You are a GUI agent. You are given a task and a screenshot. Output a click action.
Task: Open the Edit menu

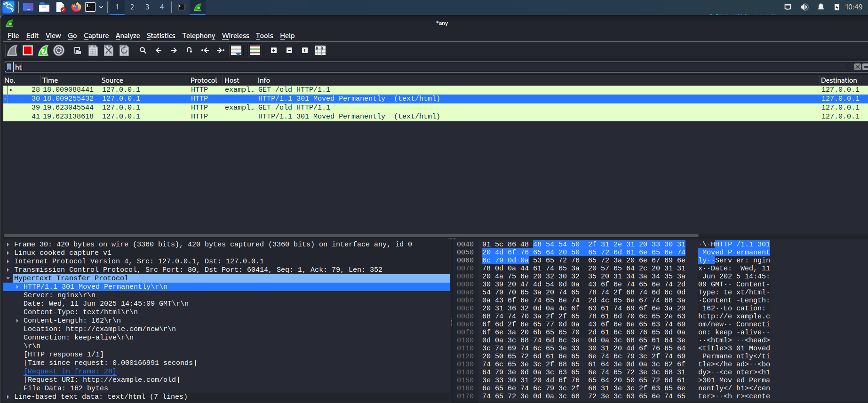tap(32, 36)
